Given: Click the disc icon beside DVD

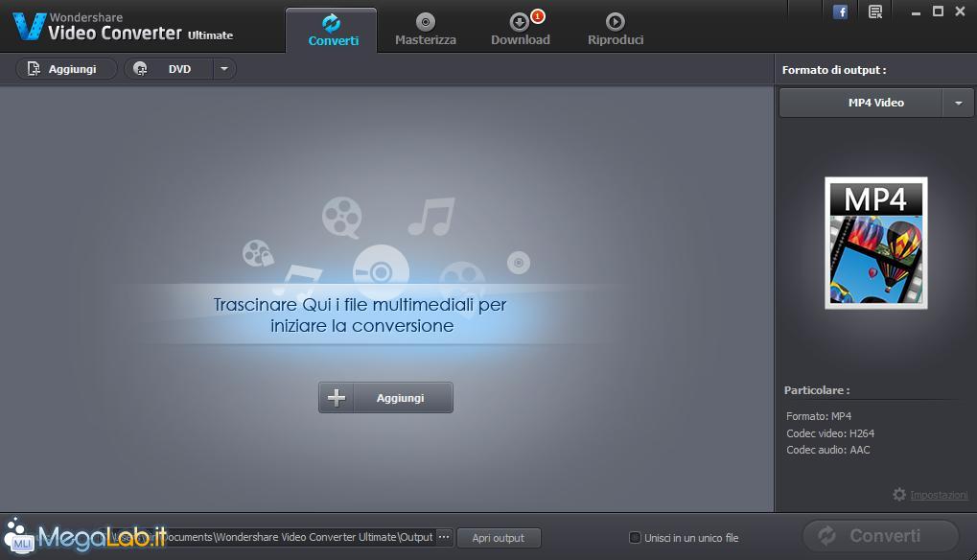Looking at the screenshot, I should [x=140, y=68].
